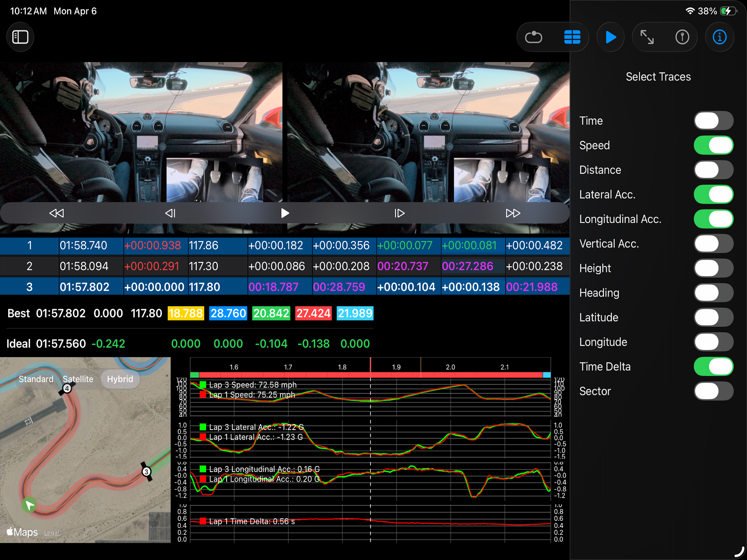Click lap 2 sector time 00:20.737

pyautogui.click(x=403, y=266)
